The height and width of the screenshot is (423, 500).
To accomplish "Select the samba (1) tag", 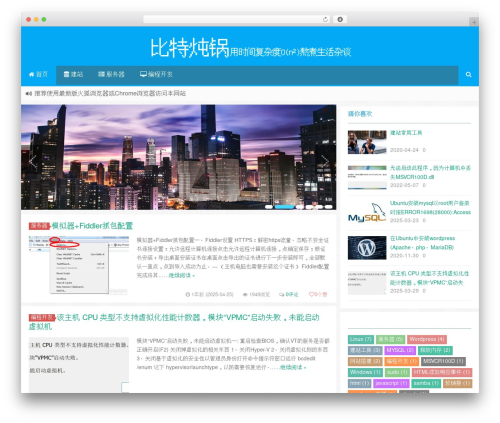I will pyautogui.click(x=426, y=383).
